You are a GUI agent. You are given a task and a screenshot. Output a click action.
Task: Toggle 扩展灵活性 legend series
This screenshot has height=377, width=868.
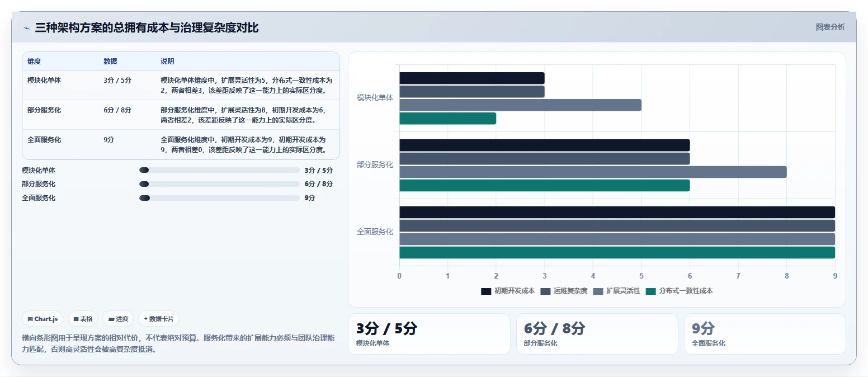pyautogui.click(x=616, y=291)
